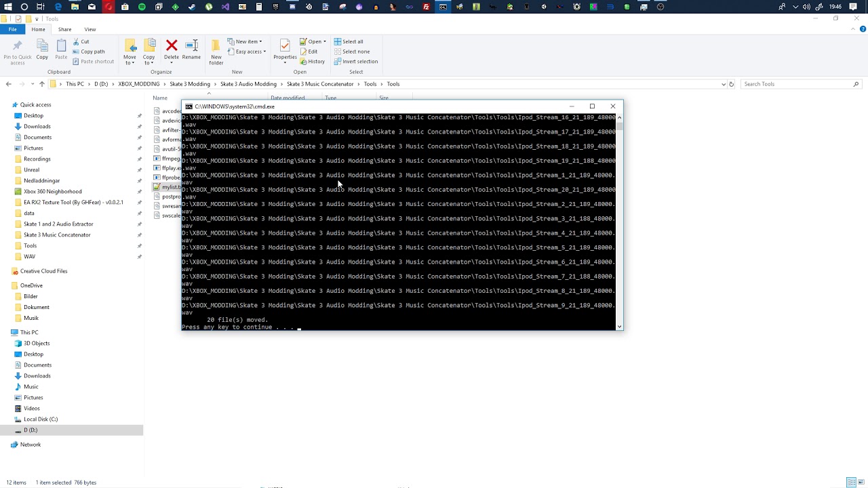Open Task View from the taskbar

click(x=41, y=7)
